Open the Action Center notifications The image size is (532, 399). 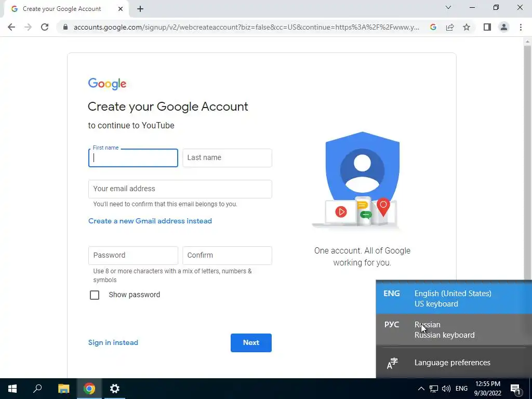pos(515,389)
